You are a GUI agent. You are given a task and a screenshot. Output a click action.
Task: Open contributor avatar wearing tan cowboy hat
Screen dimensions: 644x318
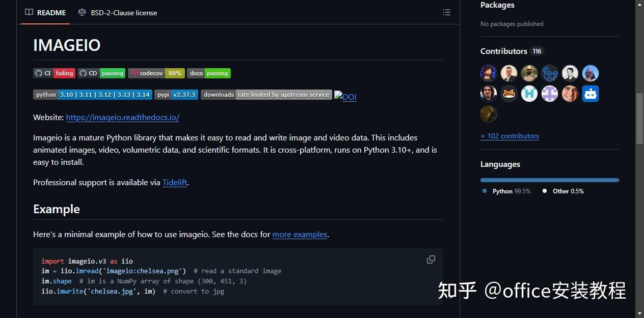tap(529, 73)
